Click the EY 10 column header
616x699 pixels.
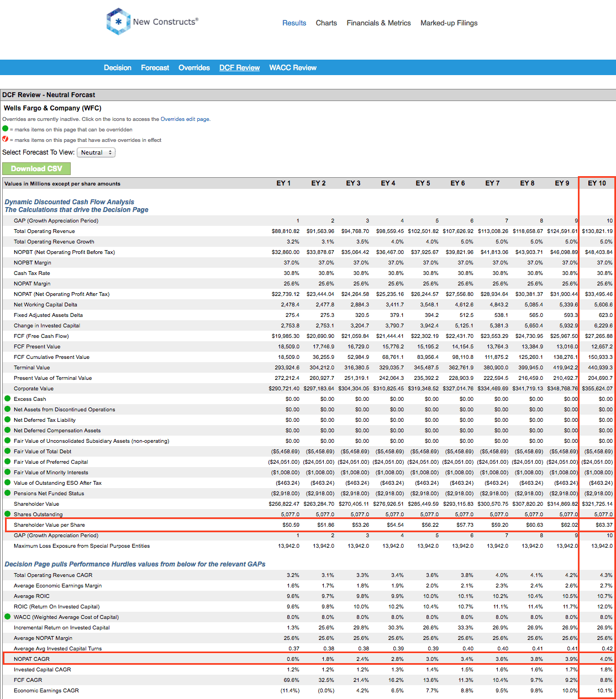[597, 183]
